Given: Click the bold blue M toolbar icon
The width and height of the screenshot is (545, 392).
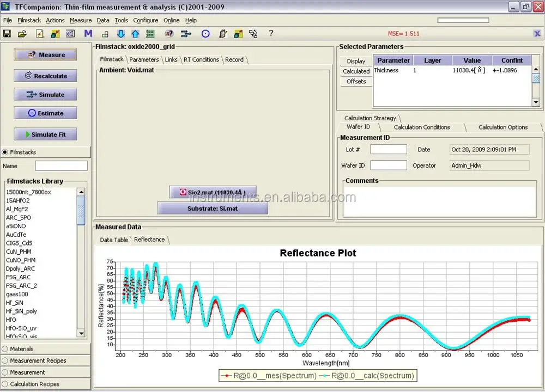Looking at the screenshot, I should pyautogui.click(x=88, y=34).
